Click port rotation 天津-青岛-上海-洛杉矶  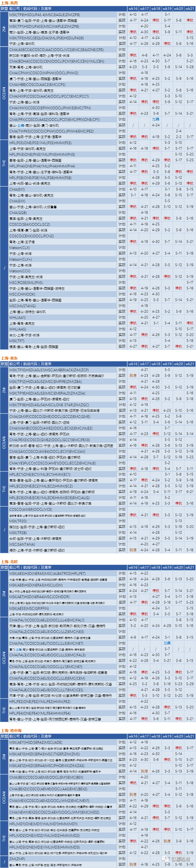[26, 67]
